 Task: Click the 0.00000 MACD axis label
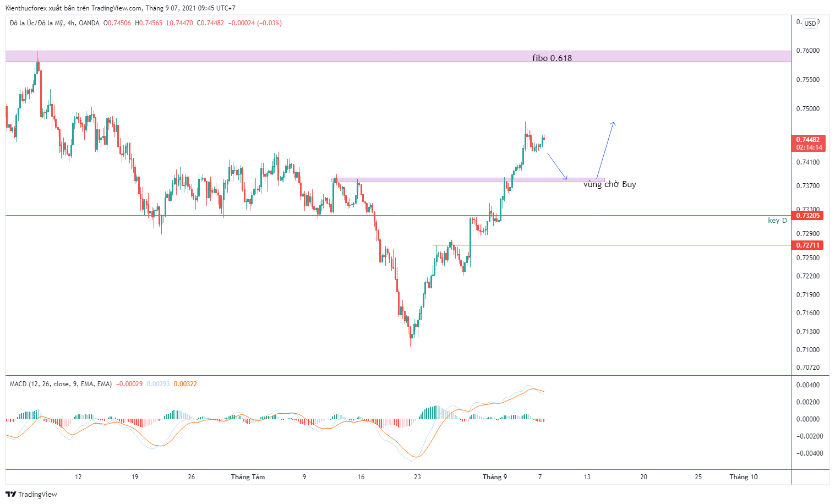pos(807,419)
